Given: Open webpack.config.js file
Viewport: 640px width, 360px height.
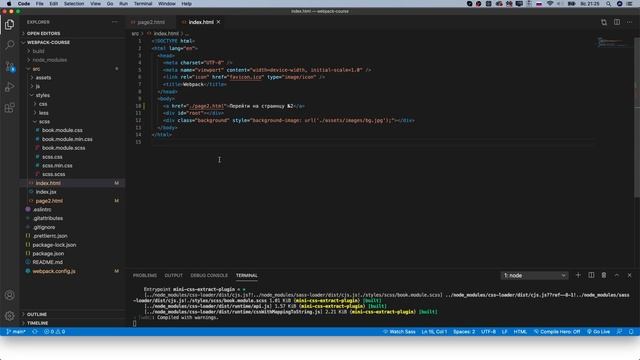Looking at the screenshot, I should [54, 271].
